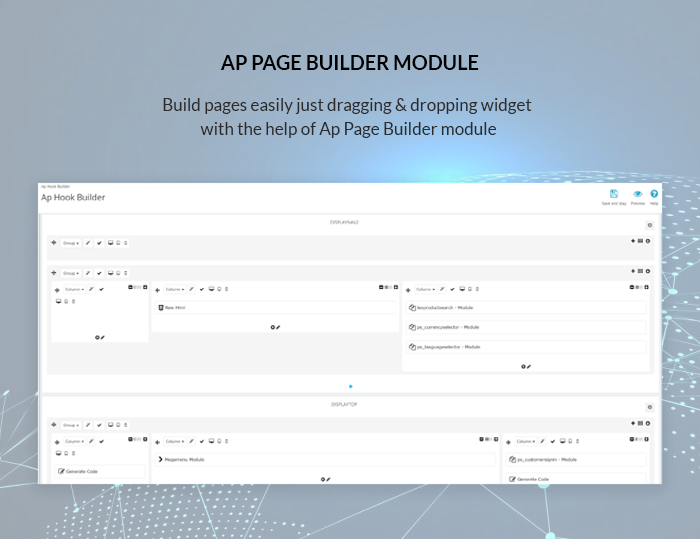Image resolution: width=700 pixels, height=539 pixels.
Task: Add widget at the bottom of Raw Html column
Action: point(275,327)
